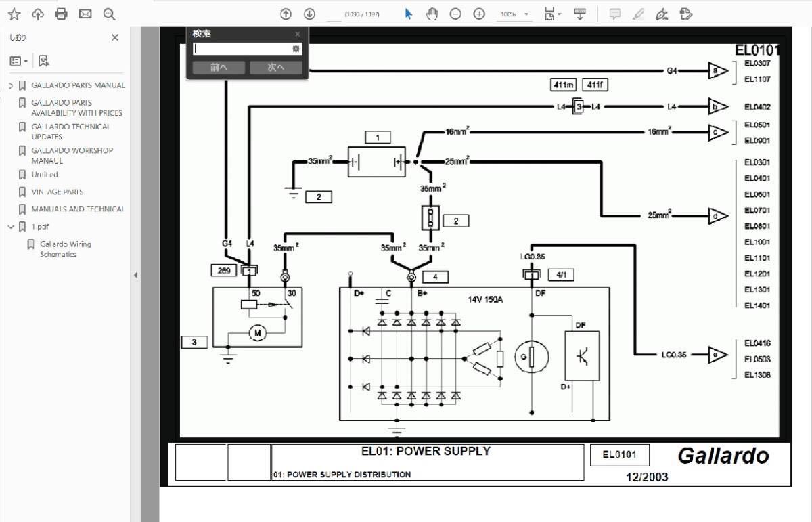
Task: Select the 1.pdf bookmark
Action: tap(40, 227)
